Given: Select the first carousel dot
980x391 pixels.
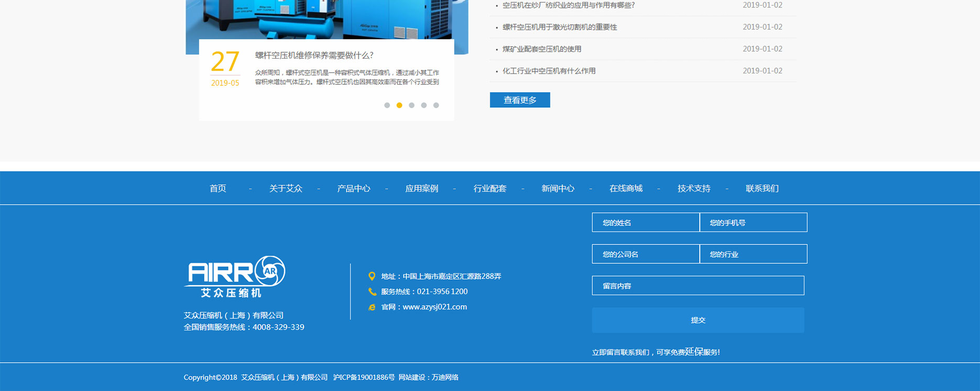Looking at the screenshot, I should click(x=387, y=105).
